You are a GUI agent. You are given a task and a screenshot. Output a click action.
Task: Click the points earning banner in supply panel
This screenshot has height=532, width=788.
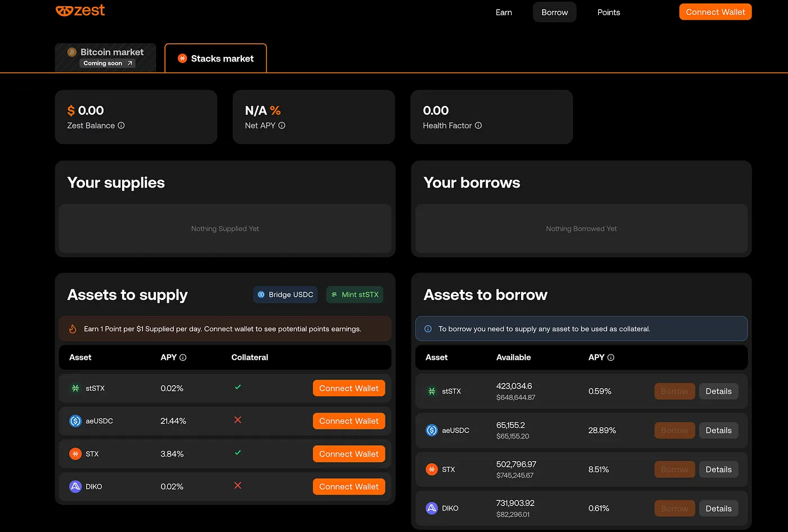pyautogui.click(x=225, y=329)
